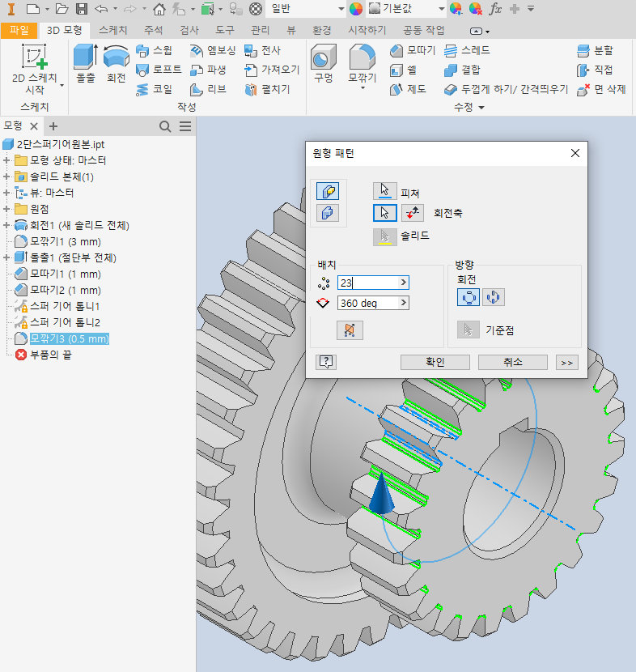
Task: Expand the 원점 origin folder
Action: click(6, 209)
